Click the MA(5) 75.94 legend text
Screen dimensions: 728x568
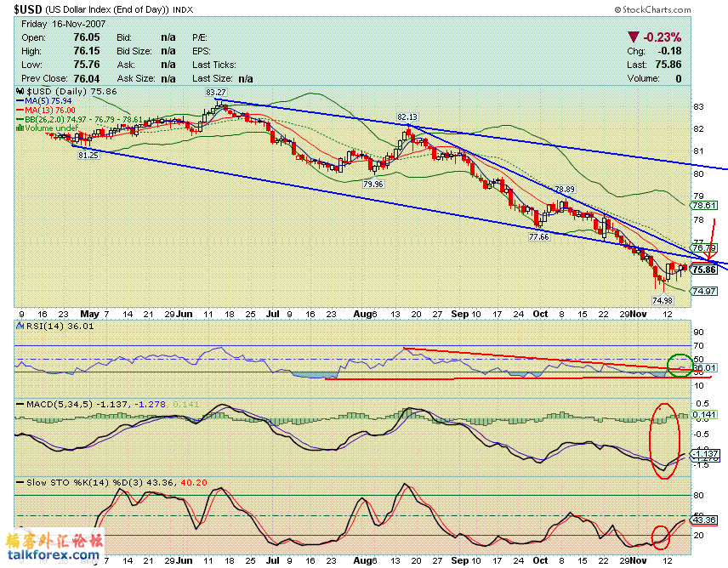coord(48,100)
